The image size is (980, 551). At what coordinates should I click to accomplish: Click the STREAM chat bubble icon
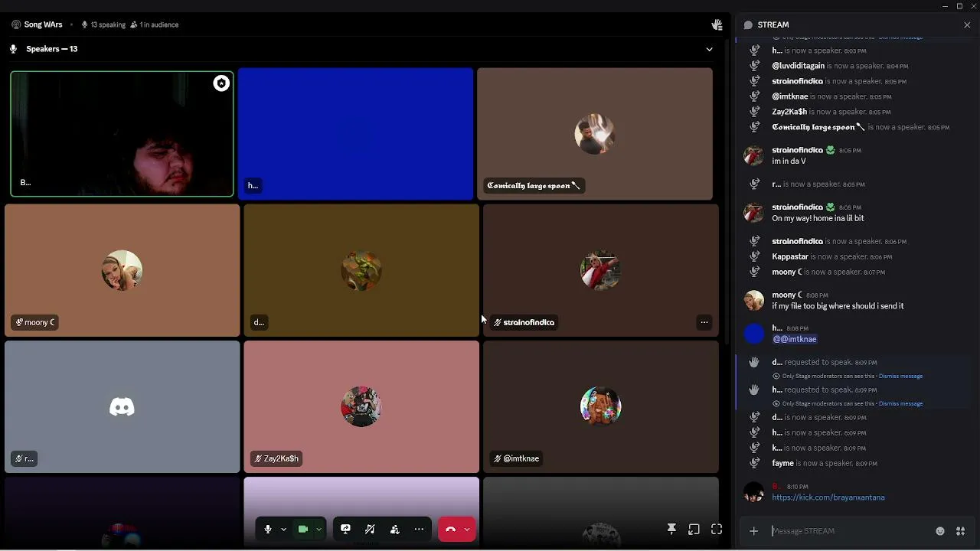[x=748, y=25]
